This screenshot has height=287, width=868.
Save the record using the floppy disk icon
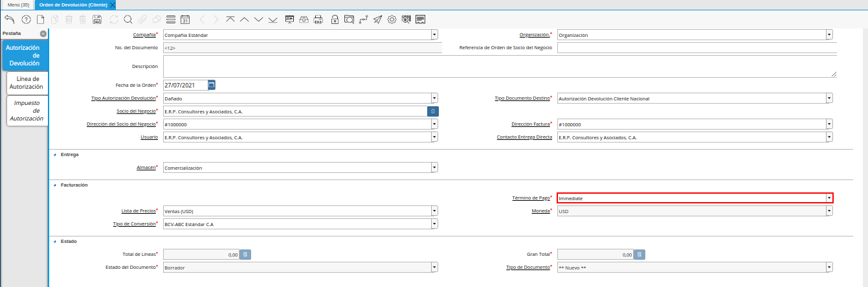[97, 19]
